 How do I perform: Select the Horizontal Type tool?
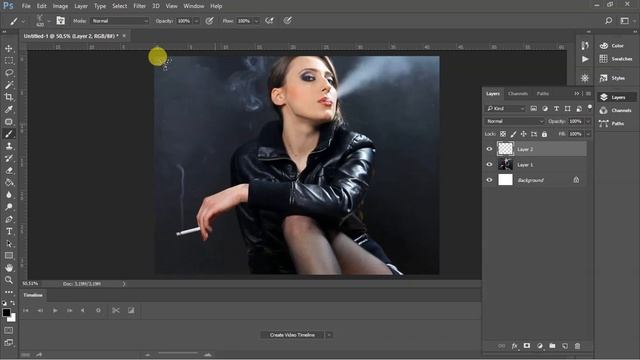9,231
